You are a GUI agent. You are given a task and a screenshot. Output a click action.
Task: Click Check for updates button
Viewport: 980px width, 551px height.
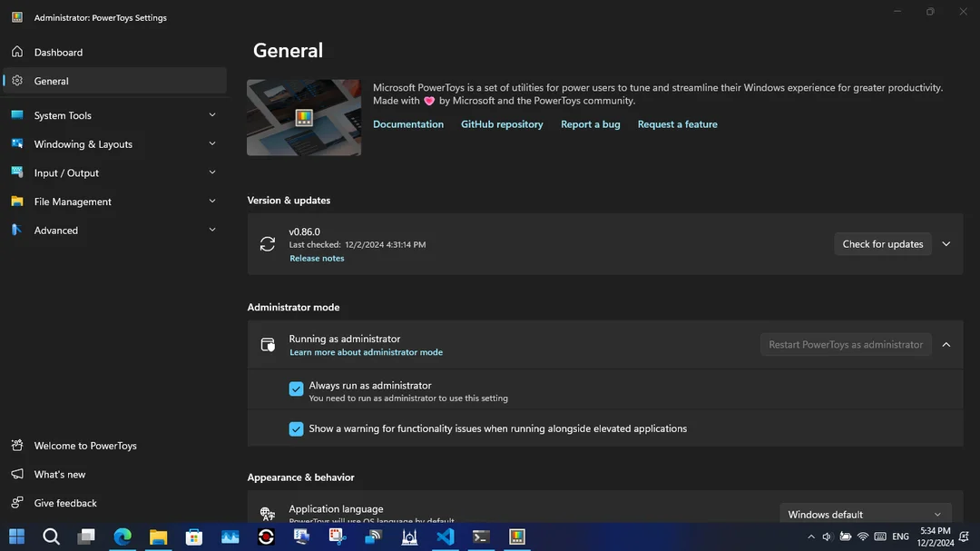tap(883, 244)
